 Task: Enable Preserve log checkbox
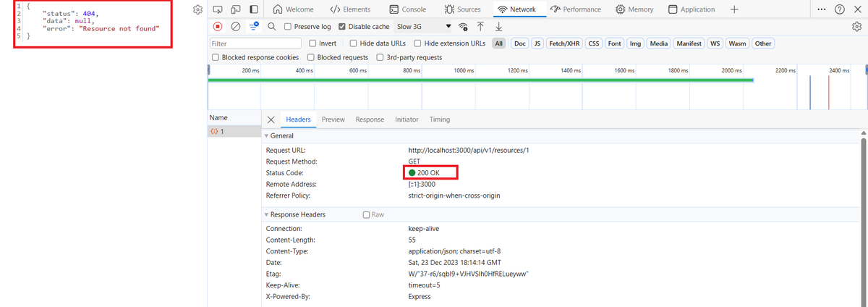tap(288, 27)
